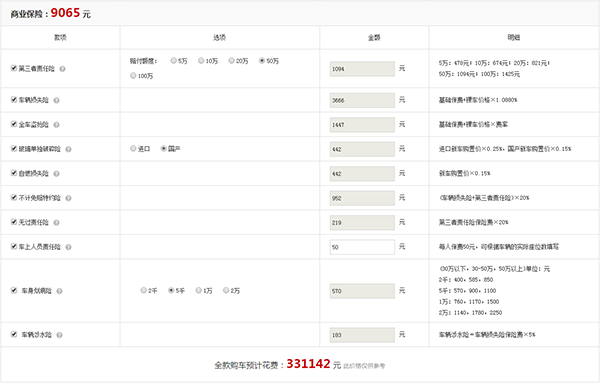Open help icon beside 车辆涉水险
The height and width of the screenshot is (383, 600).
[59, 335]
